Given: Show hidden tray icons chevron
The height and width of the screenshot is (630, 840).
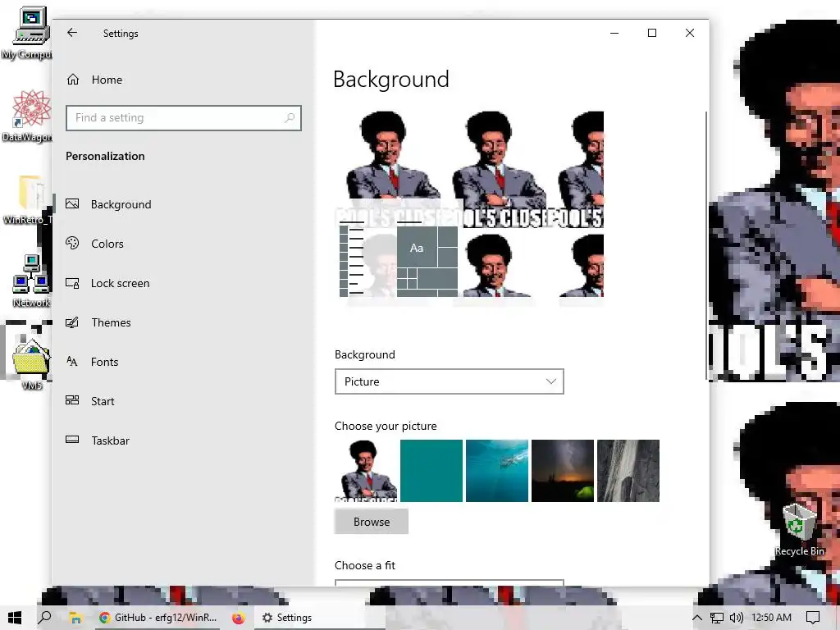Looking at the screenshot, I should [697, 618].
